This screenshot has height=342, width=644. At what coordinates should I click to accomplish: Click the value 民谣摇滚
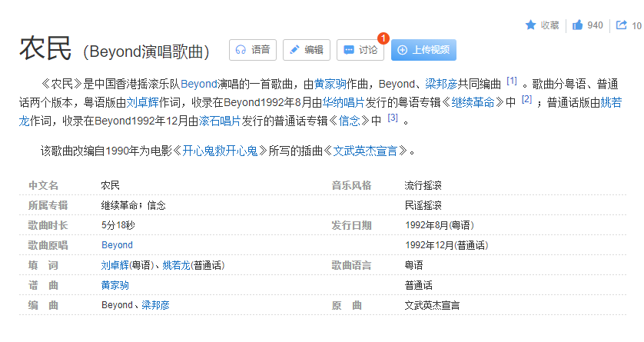pyautogui.click(x=423, y=205)
